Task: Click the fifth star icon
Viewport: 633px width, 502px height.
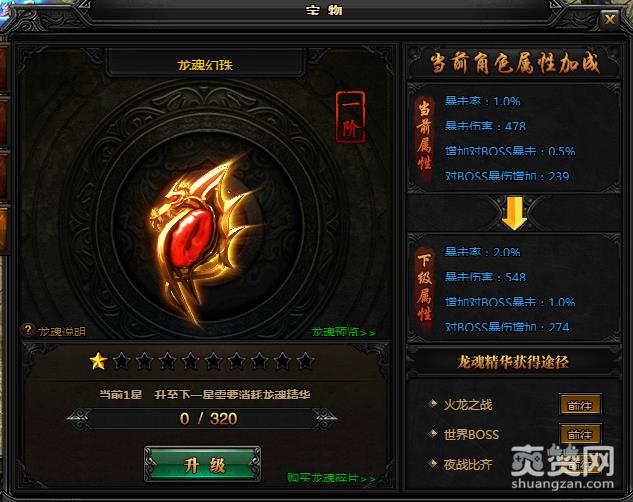Action: (x=191, y=361)
